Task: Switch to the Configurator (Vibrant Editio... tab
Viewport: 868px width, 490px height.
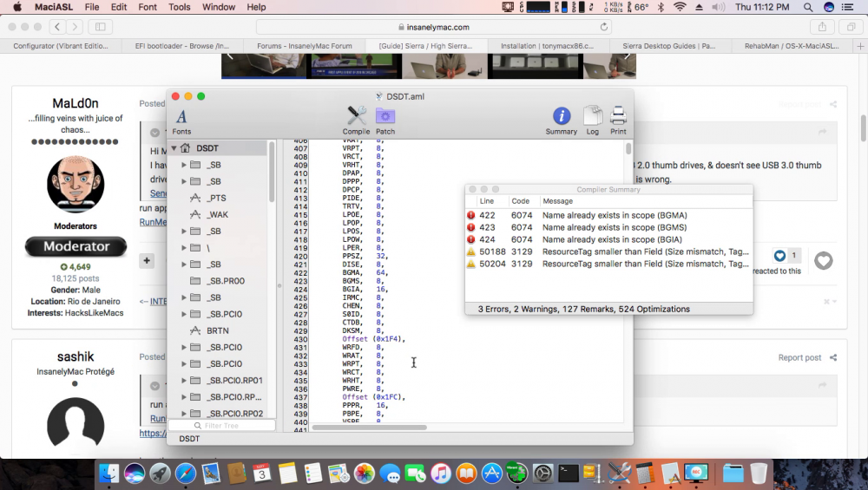Action: click(x=61, y=46)
